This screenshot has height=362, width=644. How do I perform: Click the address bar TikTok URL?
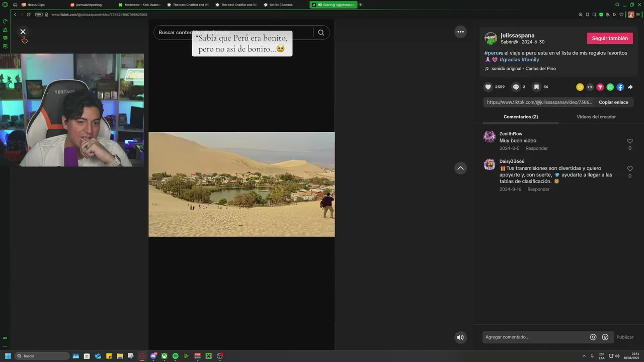pos(99,15)
